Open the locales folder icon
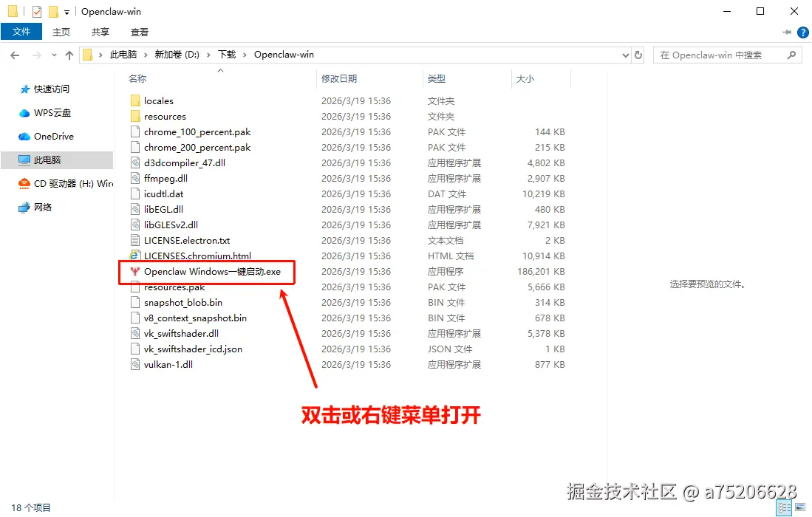Screen dimensions: 812x517 (135, 100)
